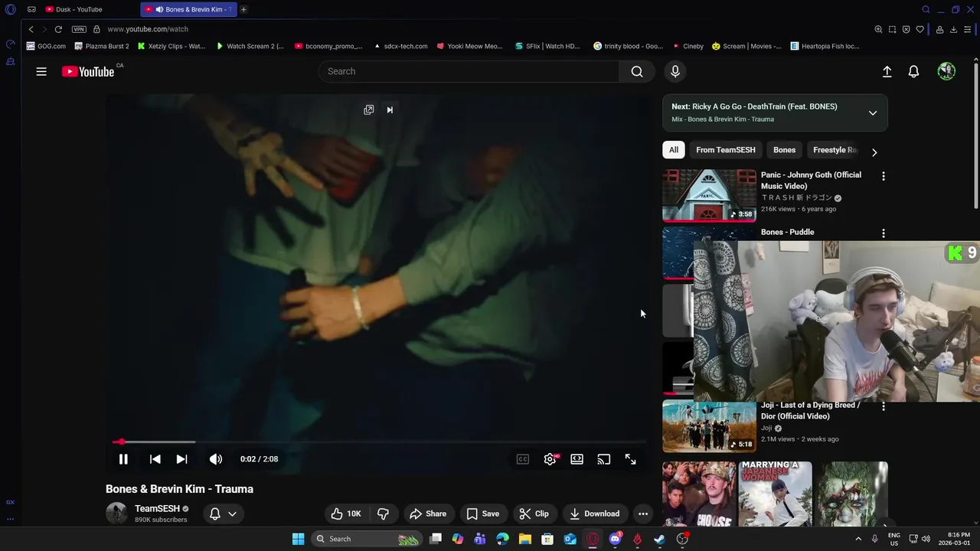980x551 pixels.
Task: Launch Steam from the taskbar
Action: [659, 539]
